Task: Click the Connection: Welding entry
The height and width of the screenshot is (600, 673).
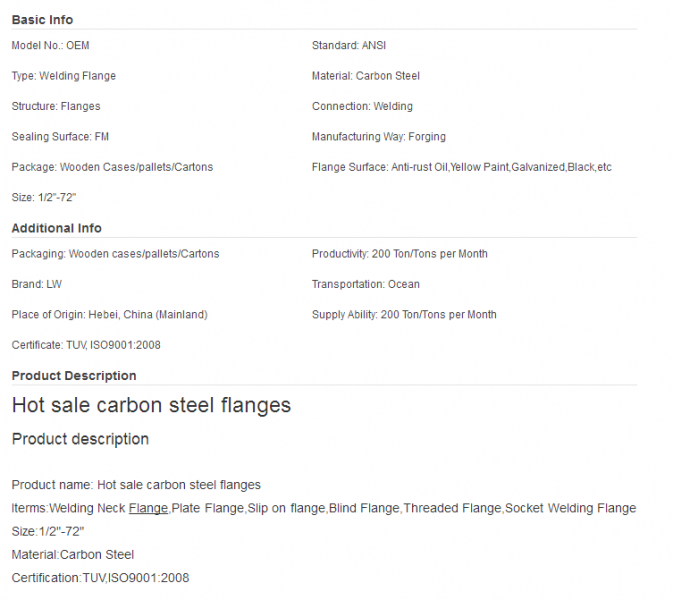Action: coord(362,106)
